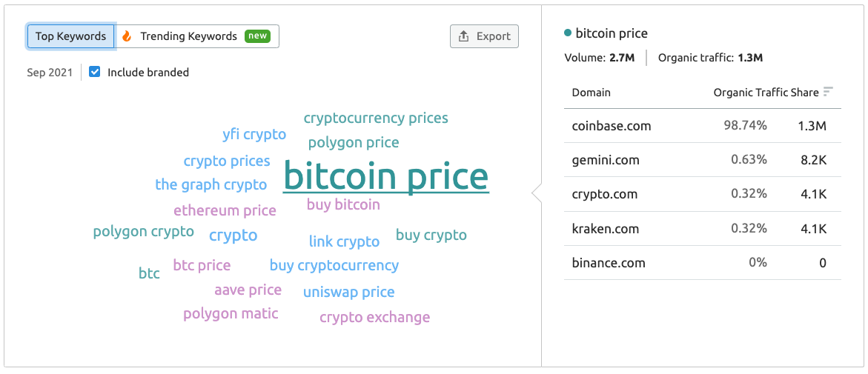Pick the buy bitcoin keyword

coord(343,204)
